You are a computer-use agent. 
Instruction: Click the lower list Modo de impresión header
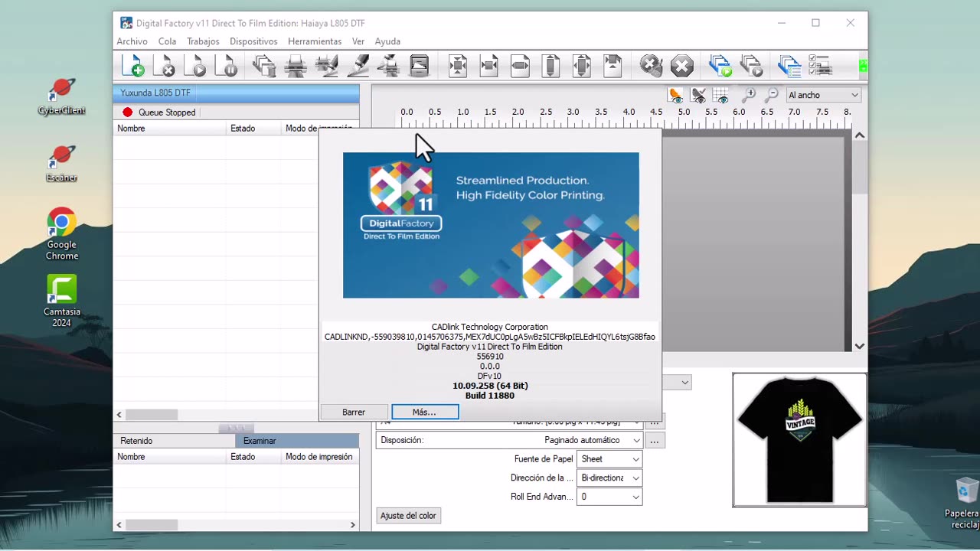coord(320,457)
